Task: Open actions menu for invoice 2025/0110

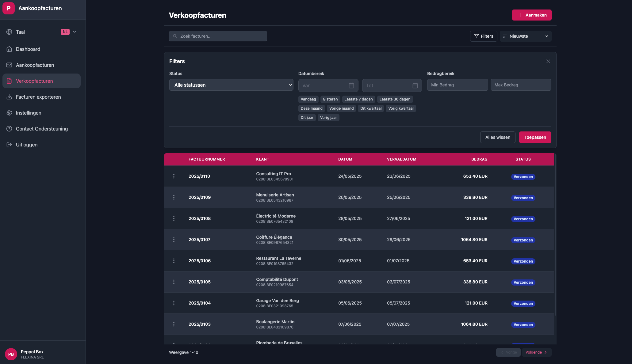Action: pos(174,176)
